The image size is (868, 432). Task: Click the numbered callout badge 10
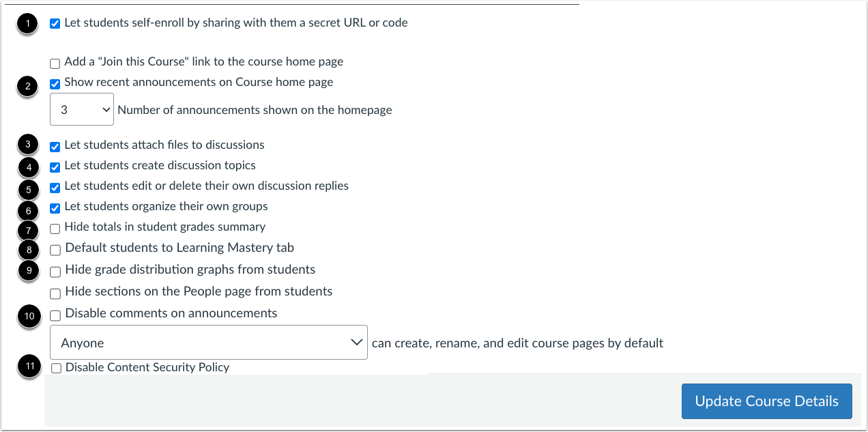(29, 317)
